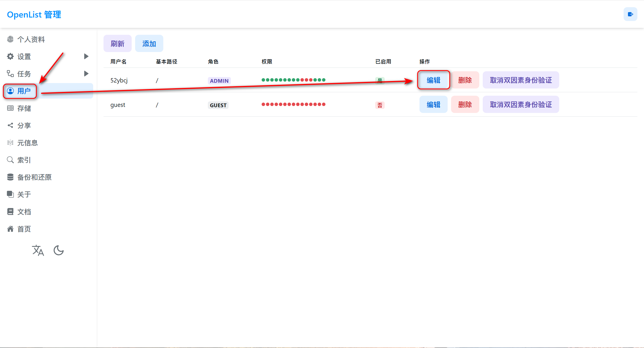
Task: Switch language using the translate icon
Action: [38, 250]
